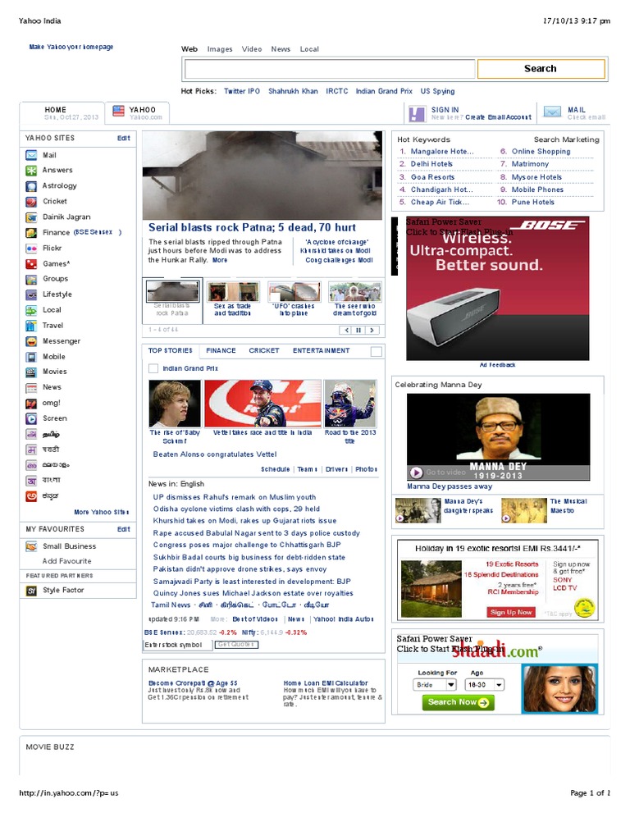Viewport: 630px width, 840px height.
Task: Click the web search input field
Action: pyautogui.click(x=330, y=69)
